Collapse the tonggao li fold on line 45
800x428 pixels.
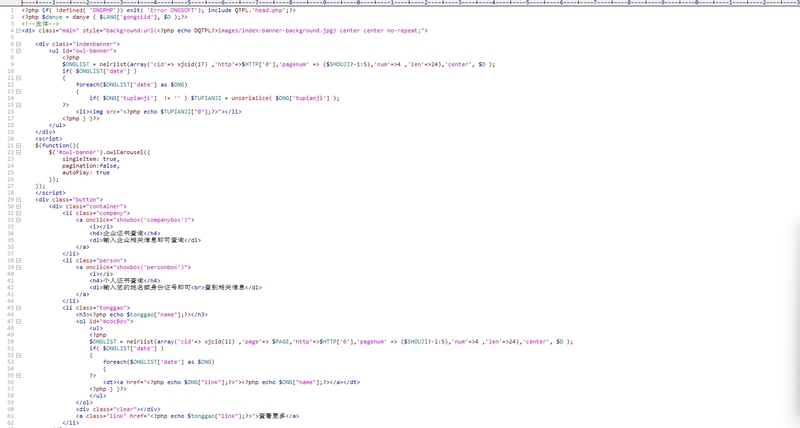(x=18, y=308)
